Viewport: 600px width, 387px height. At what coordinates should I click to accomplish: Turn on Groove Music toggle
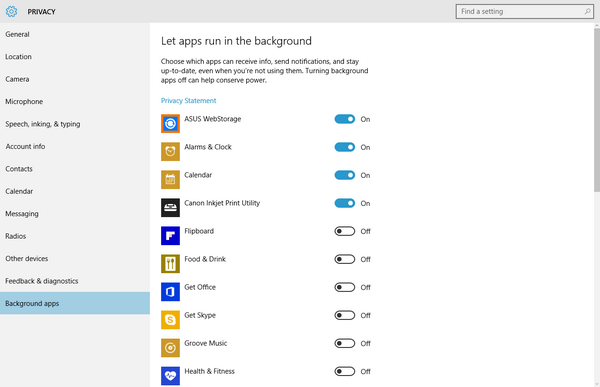(x=345, y=343)
